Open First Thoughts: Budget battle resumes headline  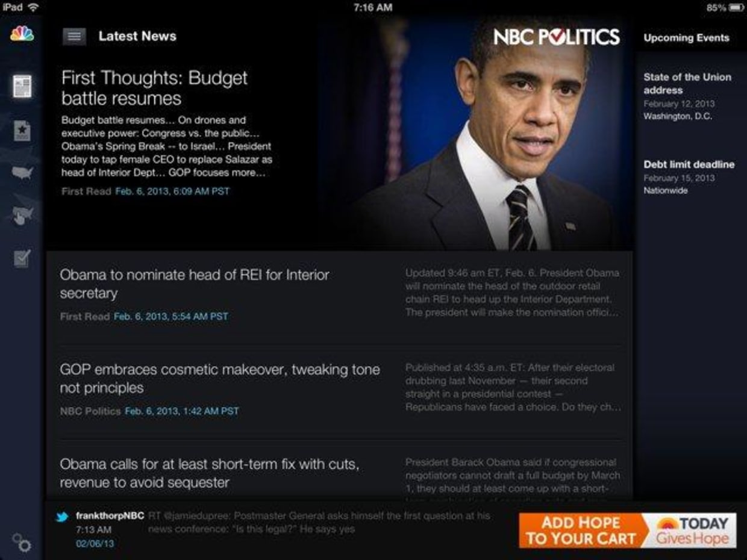click(154, 88)
